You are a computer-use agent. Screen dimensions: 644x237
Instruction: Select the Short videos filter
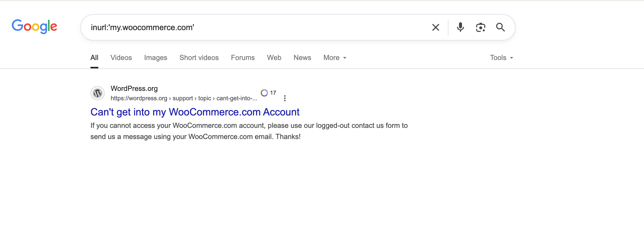point(199,58)
